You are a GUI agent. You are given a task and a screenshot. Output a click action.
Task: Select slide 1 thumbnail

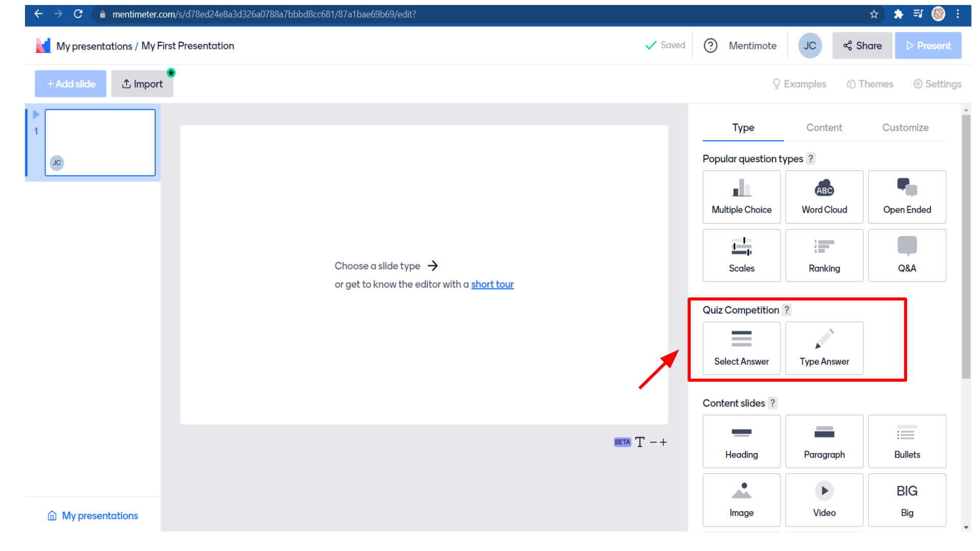(100, 143)
